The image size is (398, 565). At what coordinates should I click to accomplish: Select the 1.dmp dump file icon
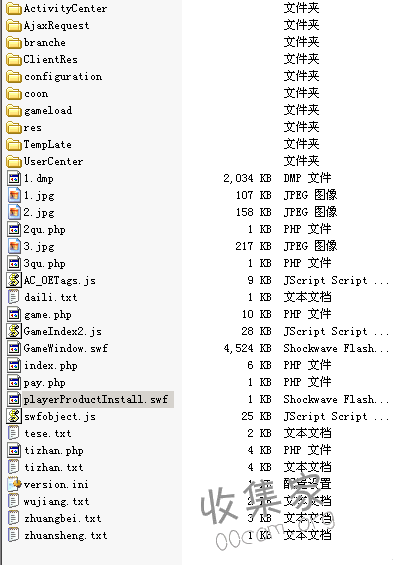tap(14, 178)
